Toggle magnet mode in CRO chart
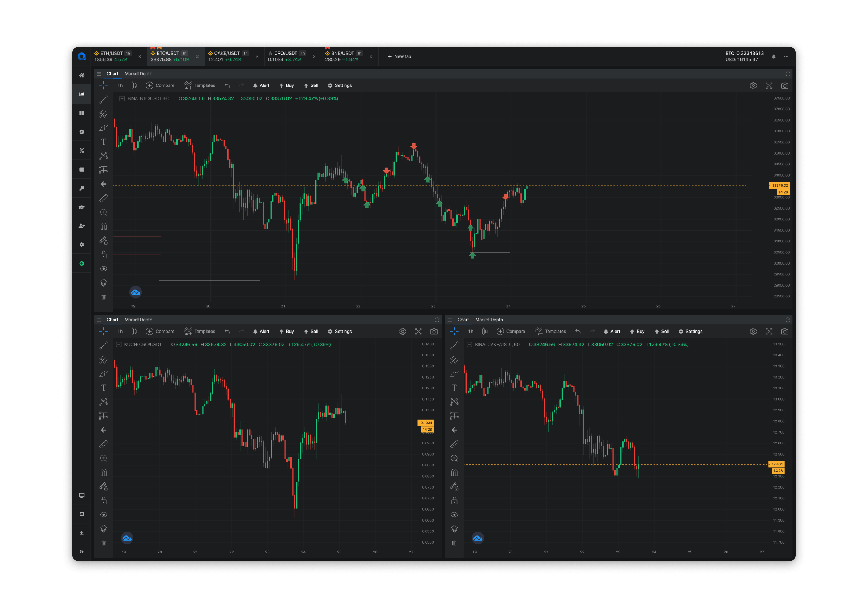The height and width of the screenshot is (608, 868). tap(103, 473)
